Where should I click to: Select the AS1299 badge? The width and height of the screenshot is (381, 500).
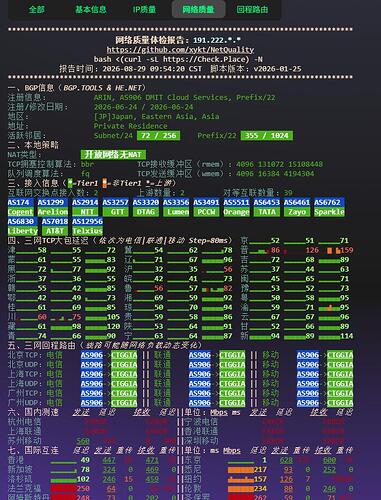click(53, 202)
